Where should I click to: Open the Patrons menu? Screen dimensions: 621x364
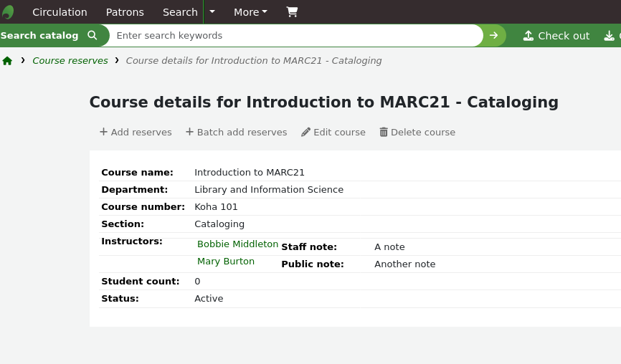tap(125, 12)
